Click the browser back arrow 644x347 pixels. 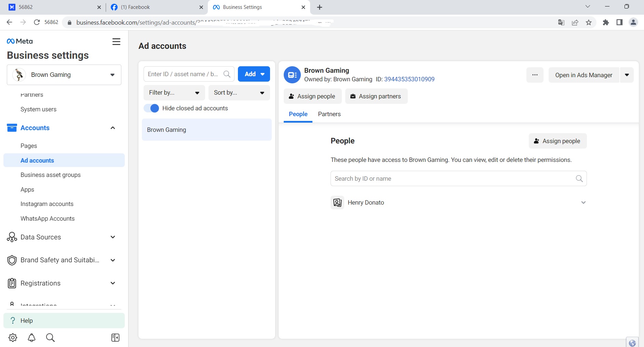tap(9, 22)
